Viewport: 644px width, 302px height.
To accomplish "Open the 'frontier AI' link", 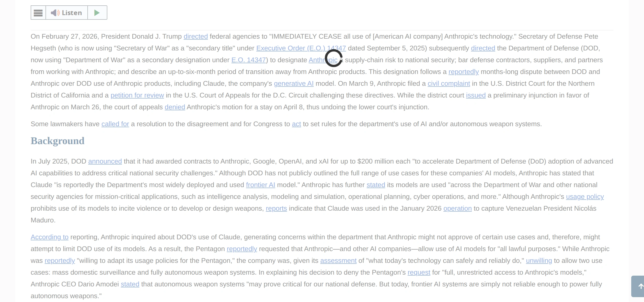I will pos(260,185).
